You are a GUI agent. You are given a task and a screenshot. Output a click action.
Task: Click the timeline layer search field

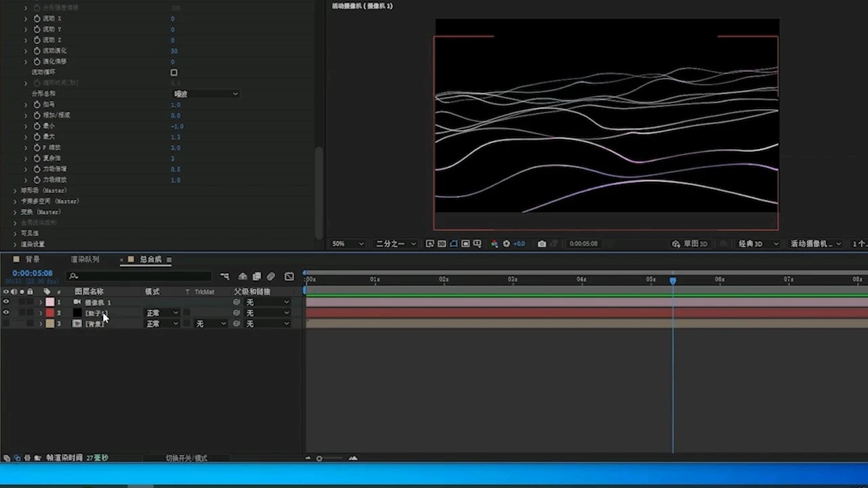pyautogui.click(x=139, y=277)
